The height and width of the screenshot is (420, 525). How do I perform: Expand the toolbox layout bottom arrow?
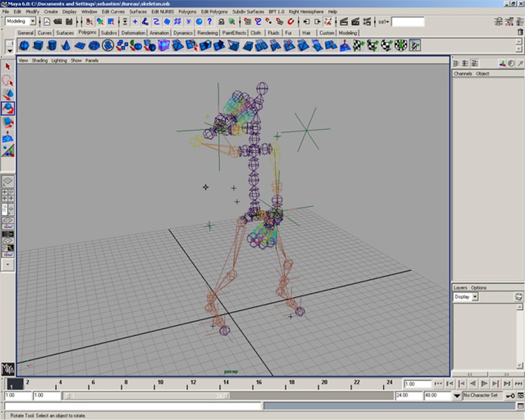[x=8, y=264]
